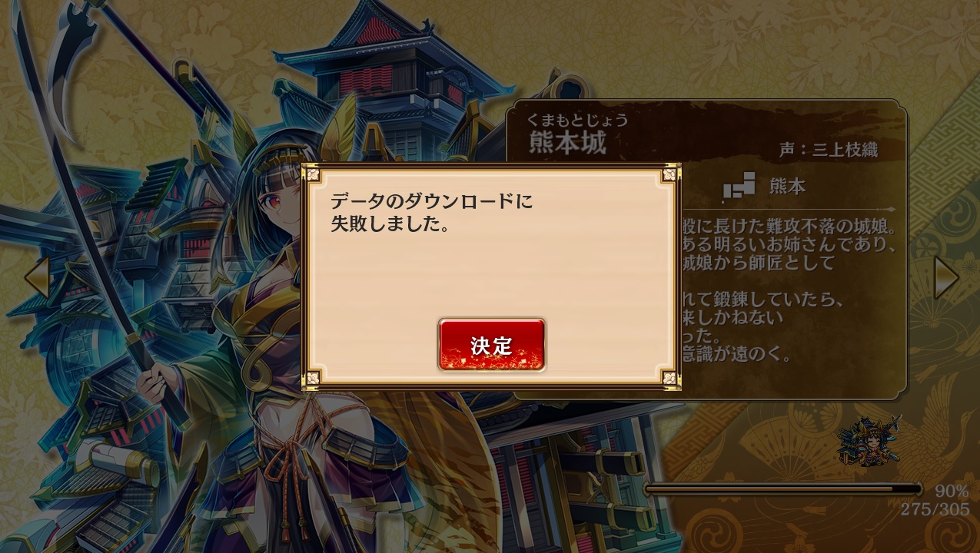Click the download progress bar
The height and width of the screenshot is (553, 980).
(x=783, y=488)
